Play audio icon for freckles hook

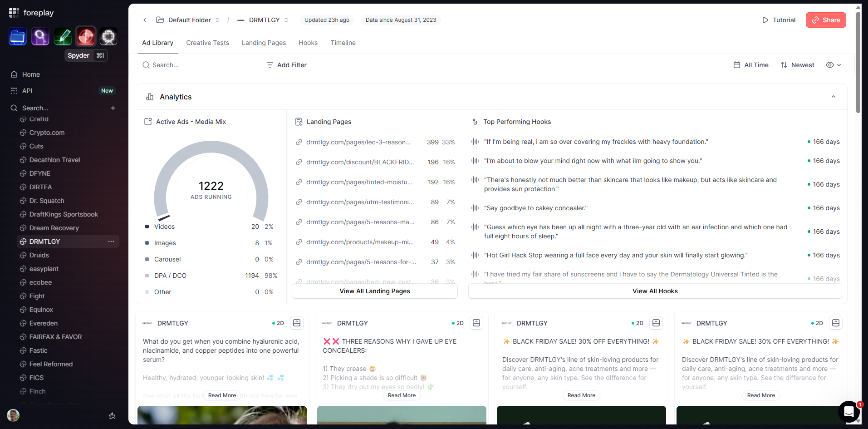475,142
